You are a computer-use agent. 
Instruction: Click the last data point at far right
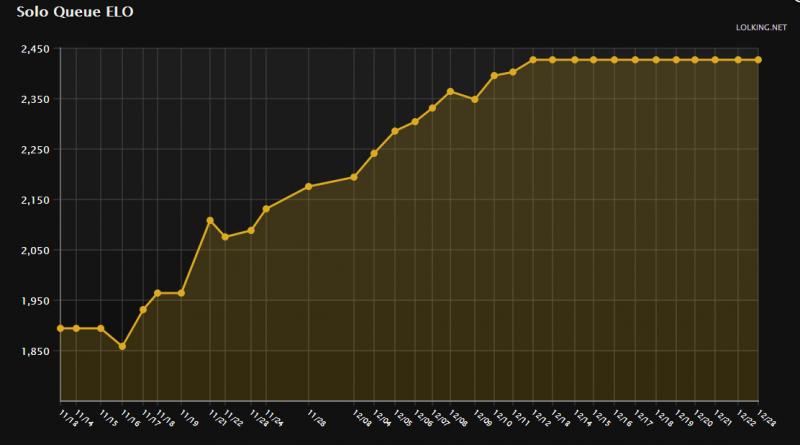(x=758, y=60)
